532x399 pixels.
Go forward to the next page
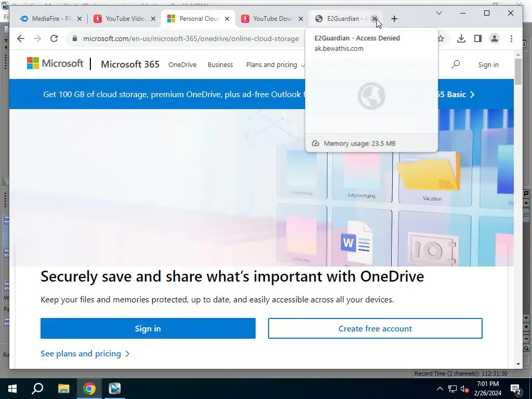[x=37, y=38]
